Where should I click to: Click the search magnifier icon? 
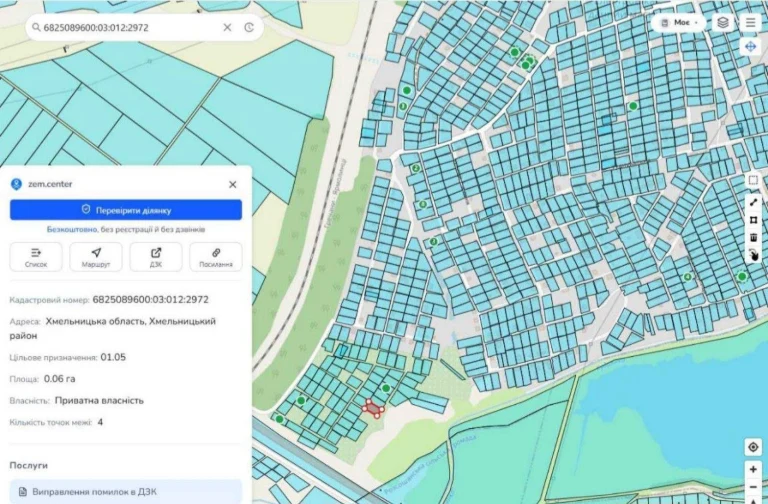point(36,27)
